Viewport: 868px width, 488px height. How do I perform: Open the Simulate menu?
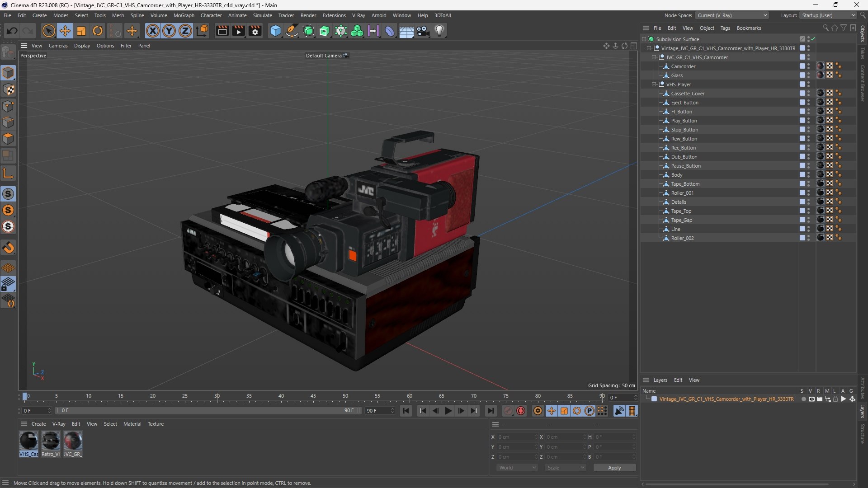click(x=262, y=15)
